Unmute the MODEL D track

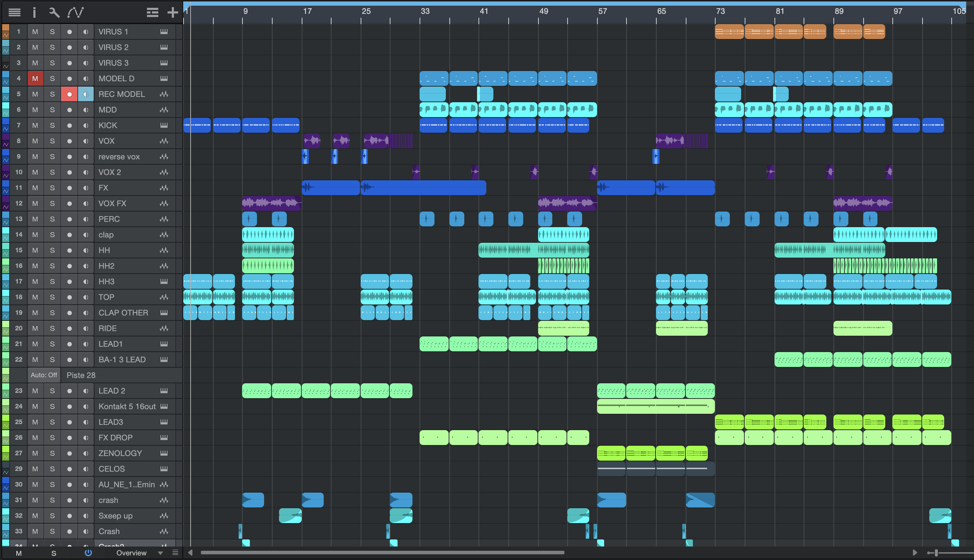(x=35, y=78)
